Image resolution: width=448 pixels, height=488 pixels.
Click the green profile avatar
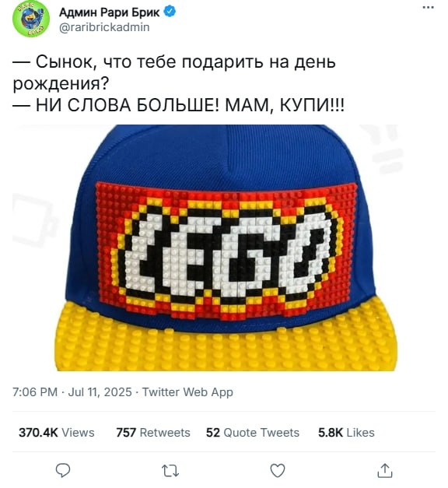click(31, 19)
